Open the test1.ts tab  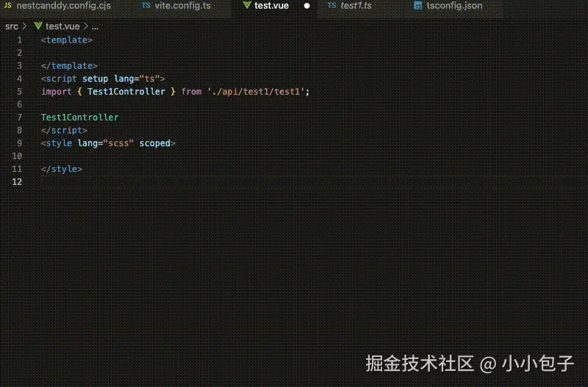(x=356, y=6)
